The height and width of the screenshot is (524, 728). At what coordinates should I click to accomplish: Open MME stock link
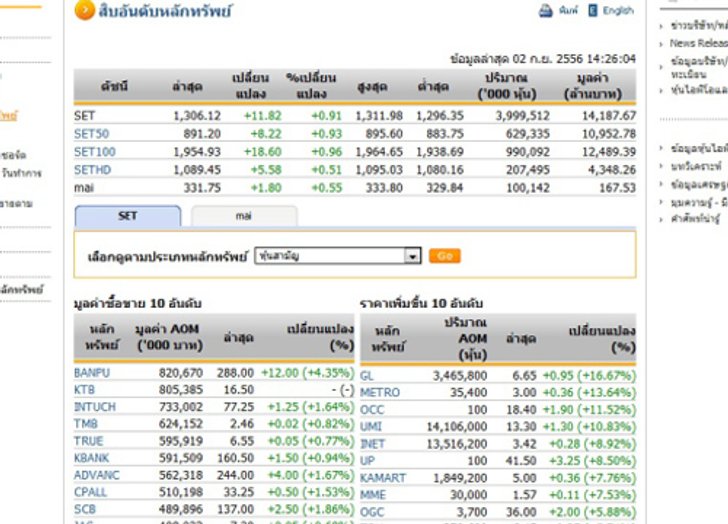coord(373,495)
